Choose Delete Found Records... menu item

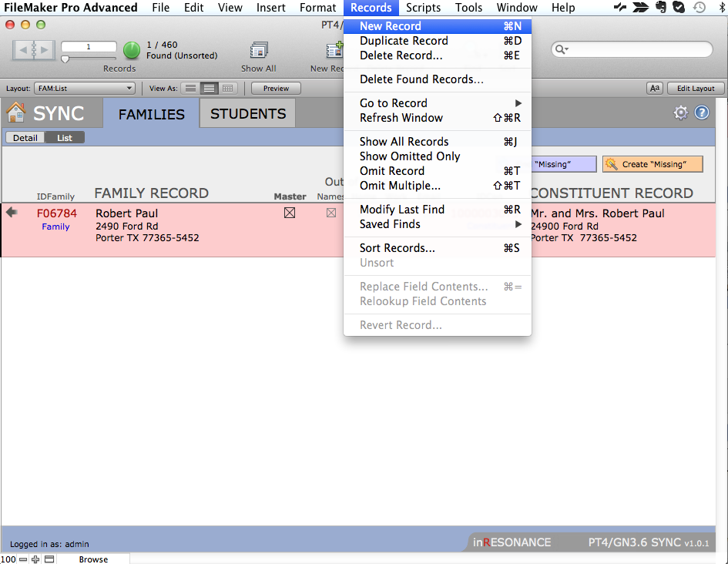click(438, 79)
